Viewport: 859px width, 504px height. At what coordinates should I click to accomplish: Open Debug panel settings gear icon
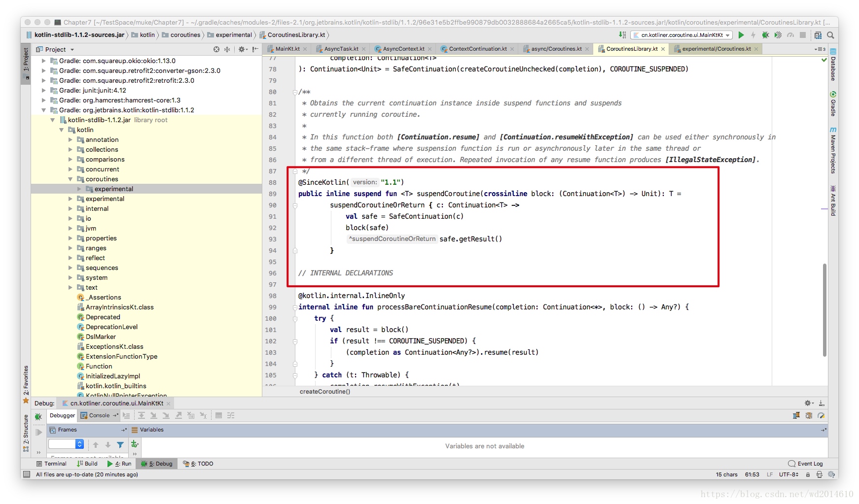pos(809,403)
